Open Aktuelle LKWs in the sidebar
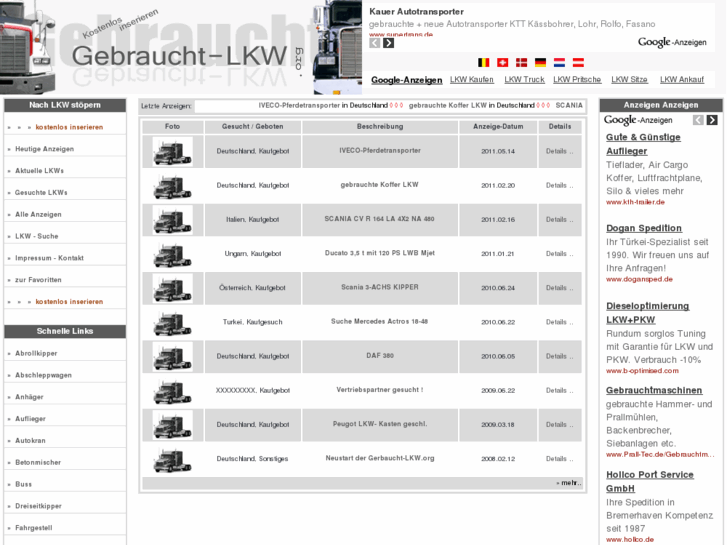The width and height of the screenshot is (727, 545). click(x=39, y=171)
